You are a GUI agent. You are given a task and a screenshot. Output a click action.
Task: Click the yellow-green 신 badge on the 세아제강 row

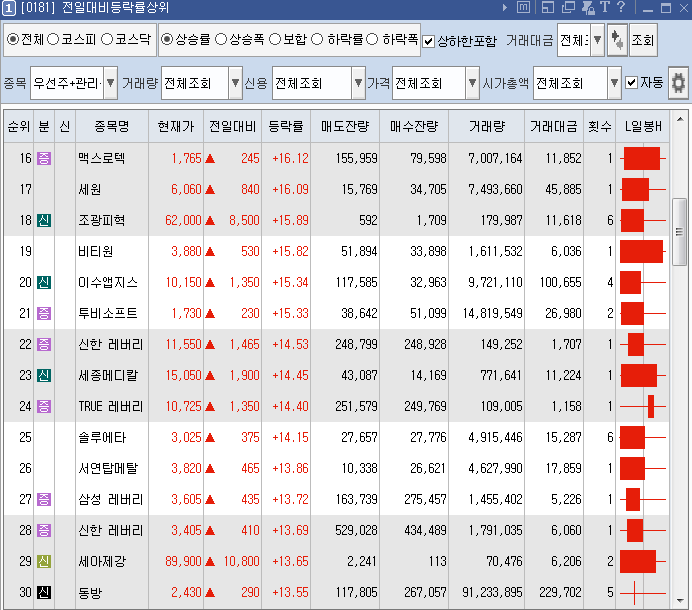44,561
